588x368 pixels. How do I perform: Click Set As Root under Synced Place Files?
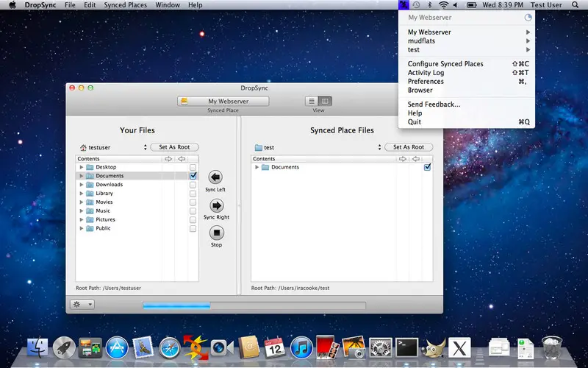pyautogui.click(x=409, y=147)
